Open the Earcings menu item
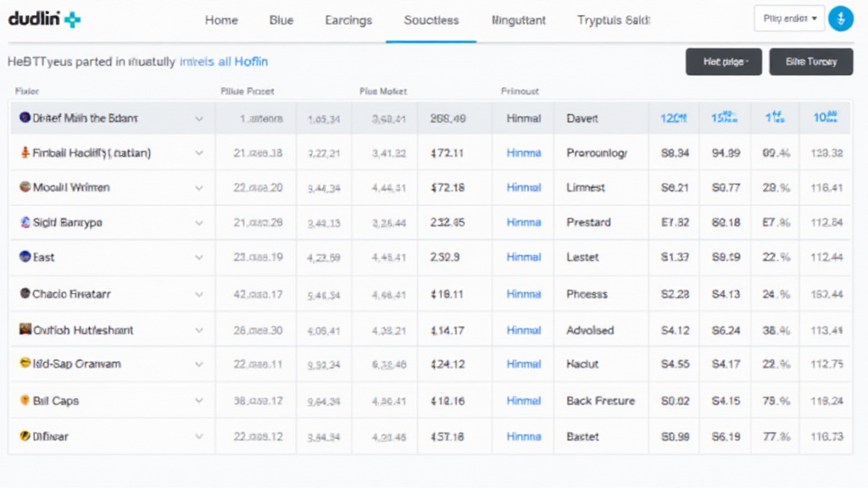The image size is (868, 488). [x=348, y=19]
